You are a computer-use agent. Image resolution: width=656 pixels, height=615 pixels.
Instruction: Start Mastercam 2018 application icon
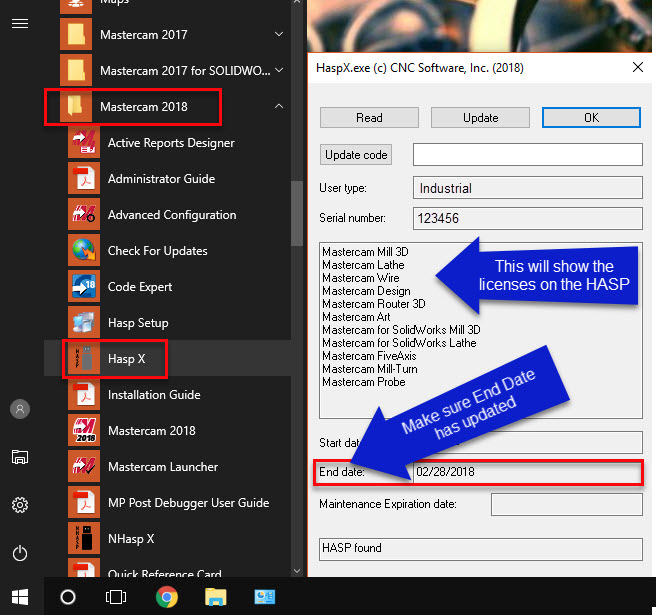[x=84, y=430]
